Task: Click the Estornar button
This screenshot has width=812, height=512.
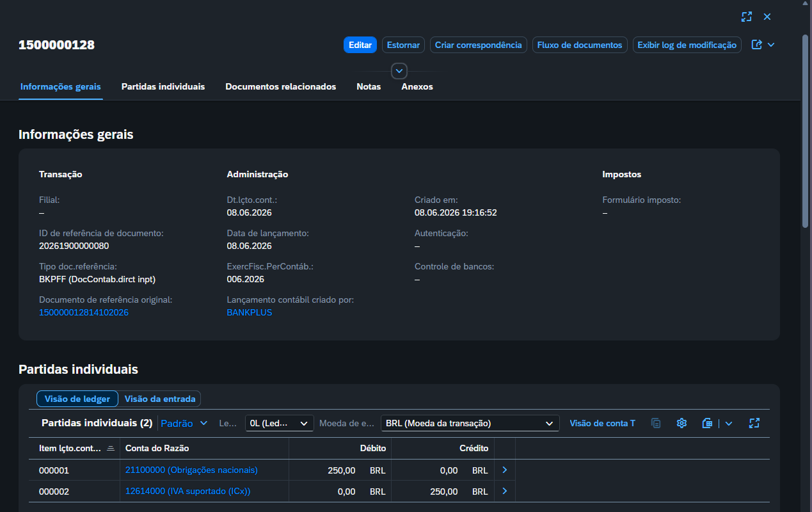Action: 404,45
